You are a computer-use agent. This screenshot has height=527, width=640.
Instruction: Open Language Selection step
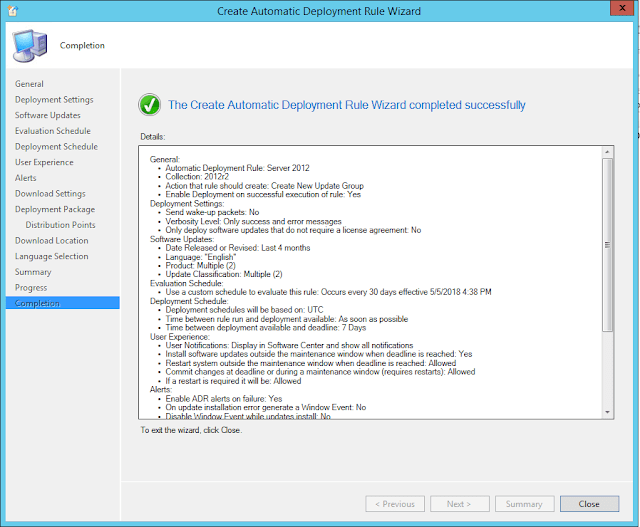pyautogui.click(x=51, y=256)
